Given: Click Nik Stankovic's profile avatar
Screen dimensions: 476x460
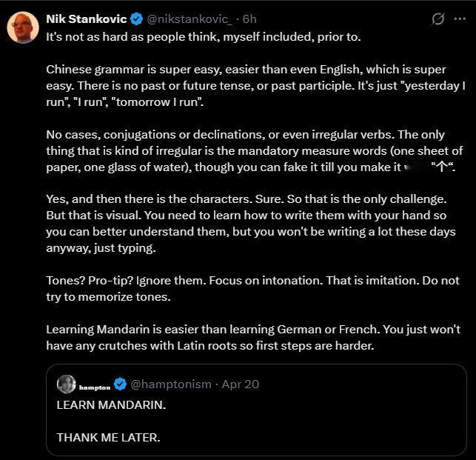Looking at the screenshot, I should click(23, 27).
